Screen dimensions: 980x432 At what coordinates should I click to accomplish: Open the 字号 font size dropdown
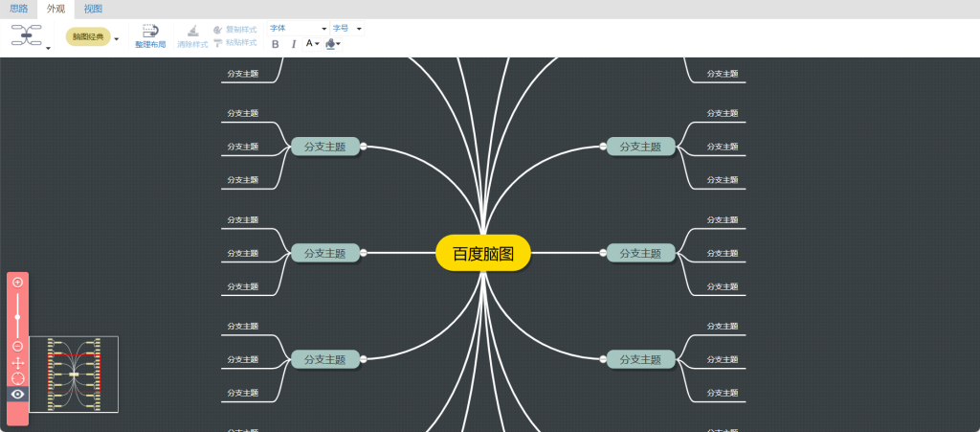coord(346,28)
